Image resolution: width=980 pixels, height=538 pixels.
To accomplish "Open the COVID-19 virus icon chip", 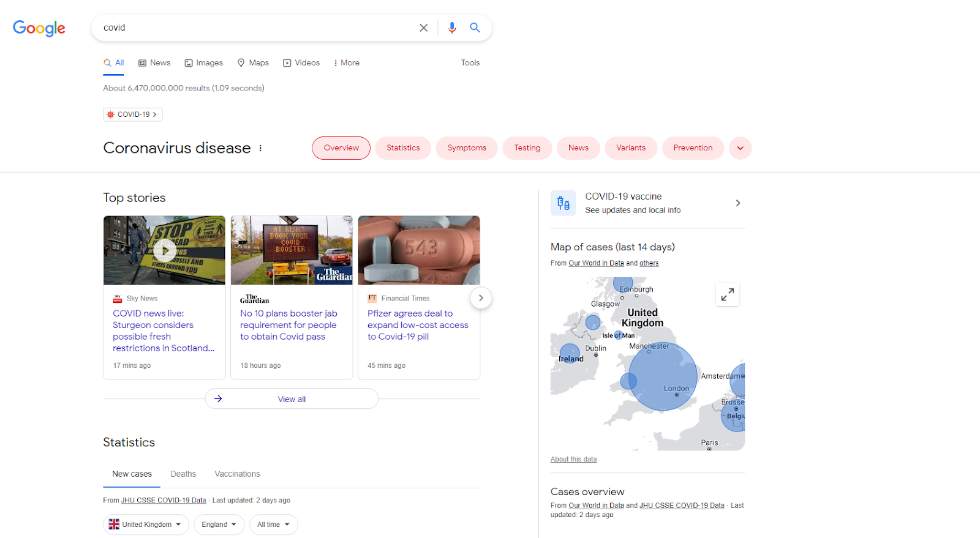I will tap(133, 114).
